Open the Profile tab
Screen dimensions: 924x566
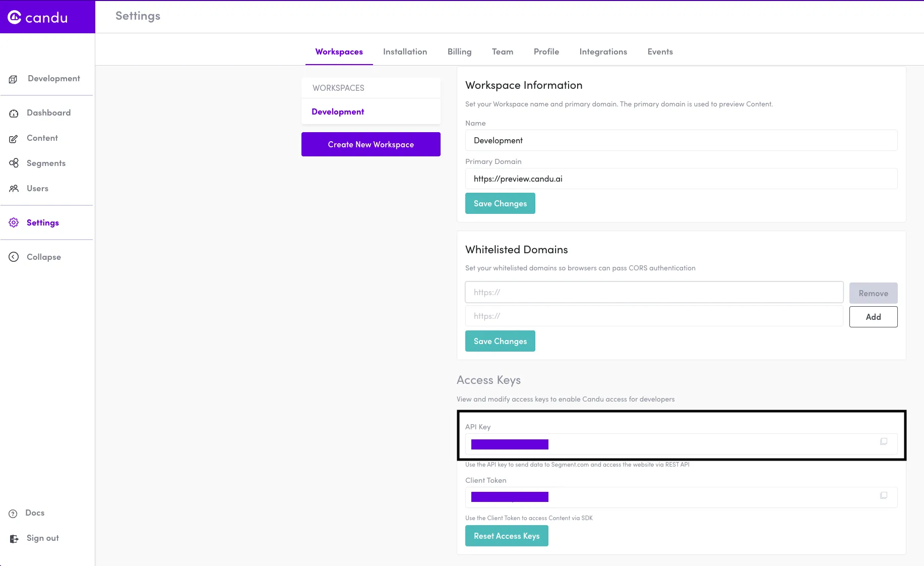coord(546,51)
